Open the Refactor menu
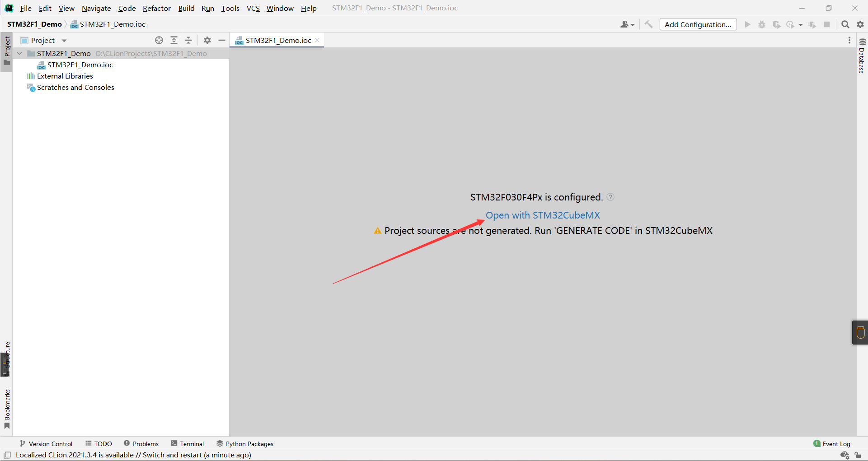The height and width of the screenshot is (461, 868). pos(157,8)
